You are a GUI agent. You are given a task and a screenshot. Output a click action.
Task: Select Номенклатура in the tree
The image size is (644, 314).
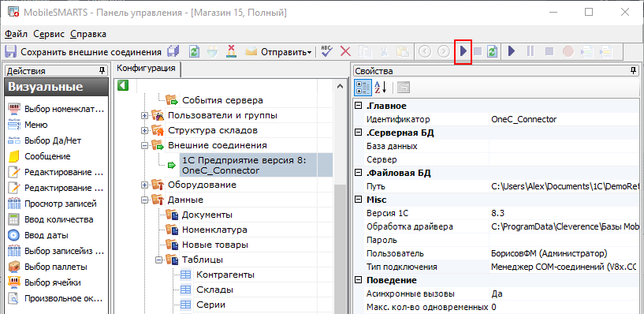214,230
